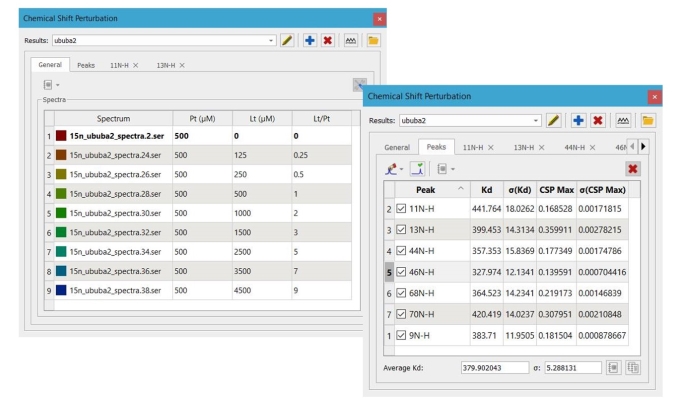Click the pencil edit icon in front window

click(x=554, y=120)
